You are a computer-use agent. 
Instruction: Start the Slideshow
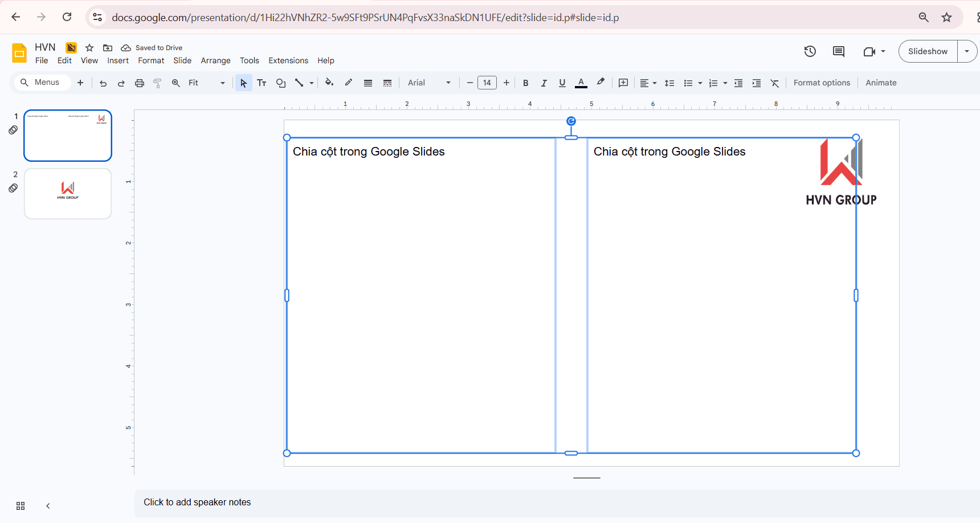click(x=928, y=51)
